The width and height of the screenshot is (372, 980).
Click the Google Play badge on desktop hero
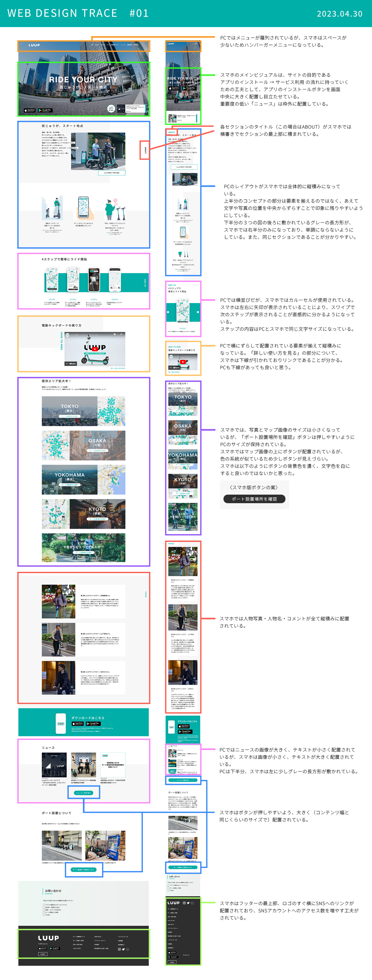point(45,110)
